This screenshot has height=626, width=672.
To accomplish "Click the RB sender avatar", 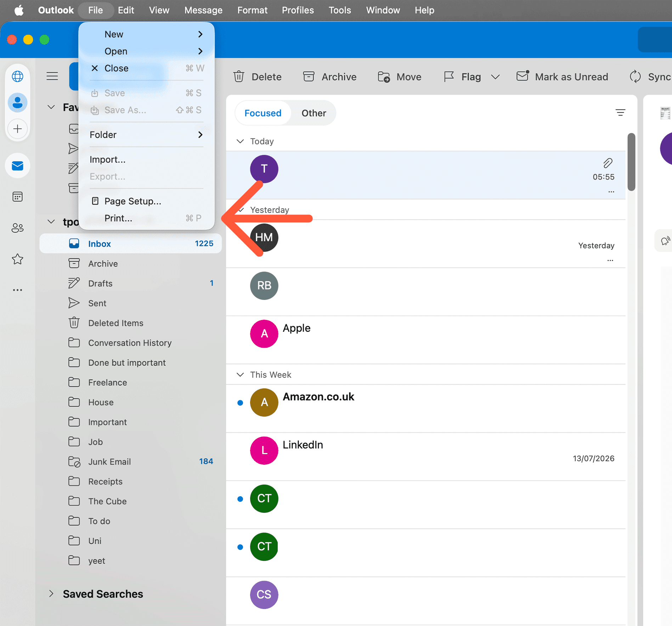I will [x=264, y=286].
